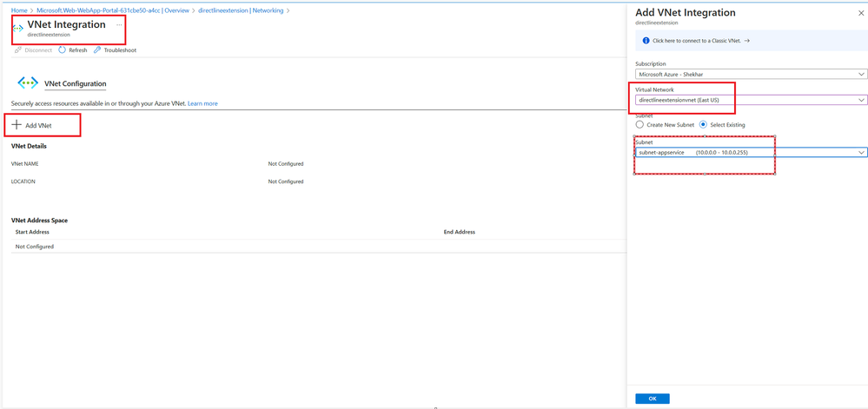Click the VNet NAME Not Configured value

[286, 164]
